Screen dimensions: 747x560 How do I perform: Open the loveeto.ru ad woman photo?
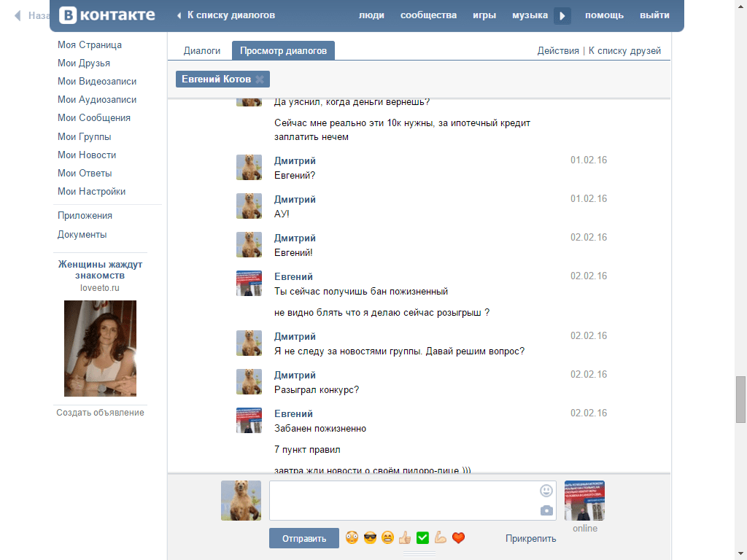tap(100, 348)
